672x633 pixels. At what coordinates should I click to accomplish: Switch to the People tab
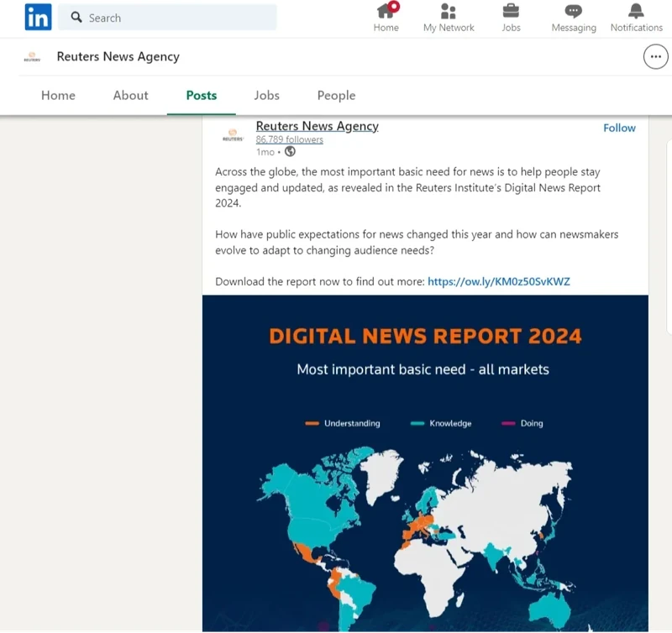336,95
